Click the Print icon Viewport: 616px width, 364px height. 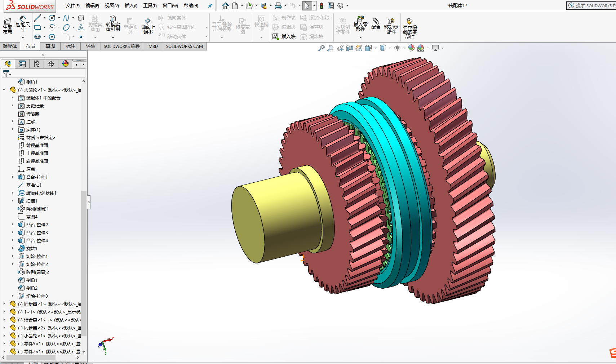tap(278, 6)
